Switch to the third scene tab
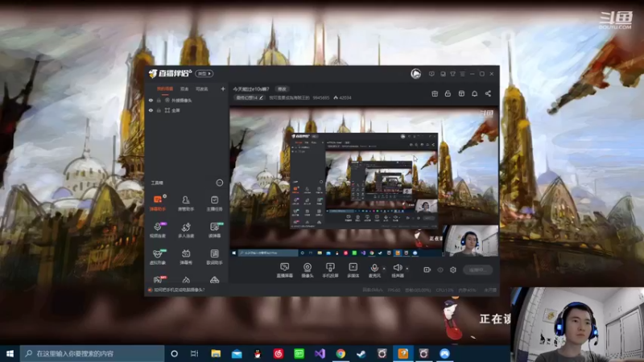 click(x=202, y=88)
